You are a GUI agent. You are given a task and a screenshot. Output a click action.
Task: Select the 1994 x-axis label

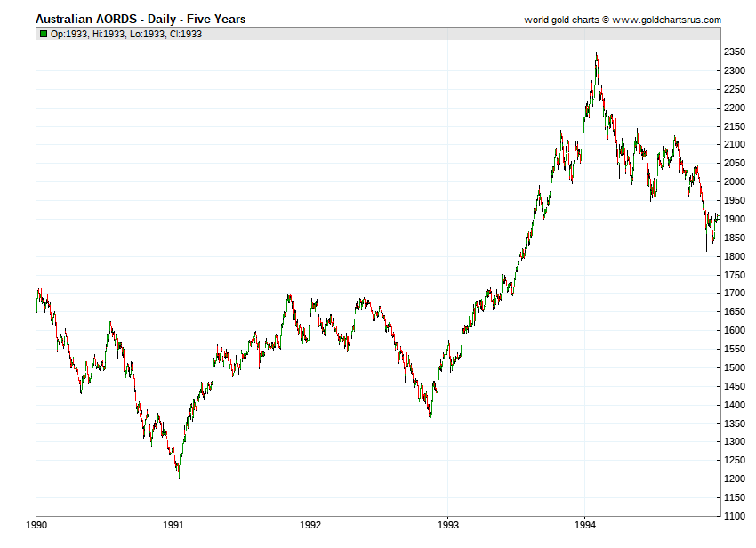pos(585,525)
